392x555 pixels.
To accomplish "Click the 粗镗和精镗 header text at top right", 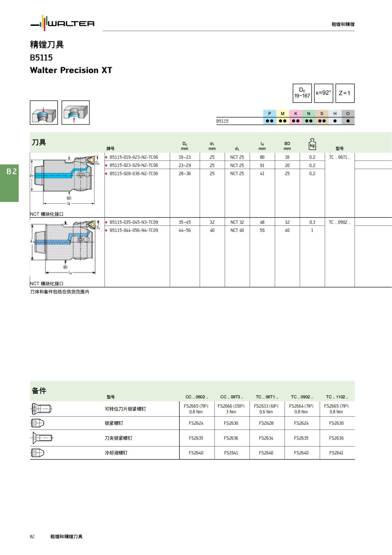I will (343, 24).
